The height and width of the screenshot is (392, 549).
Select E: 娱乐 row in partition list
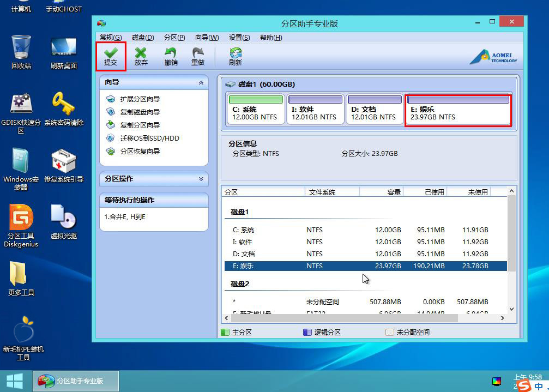coord(365,266)
